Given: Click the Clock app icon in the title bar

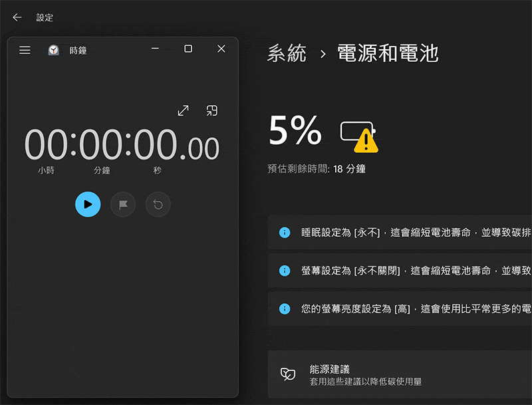Looking at the screenshot, I should (x=53, y=50).
